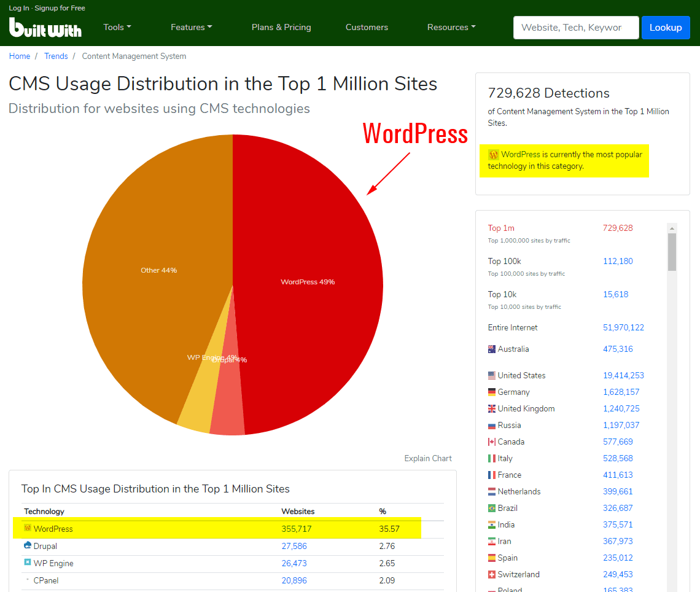The image size is (700, 592).
Task: Click the Trends breadcrumb link
Action: (x=56, y=56)
